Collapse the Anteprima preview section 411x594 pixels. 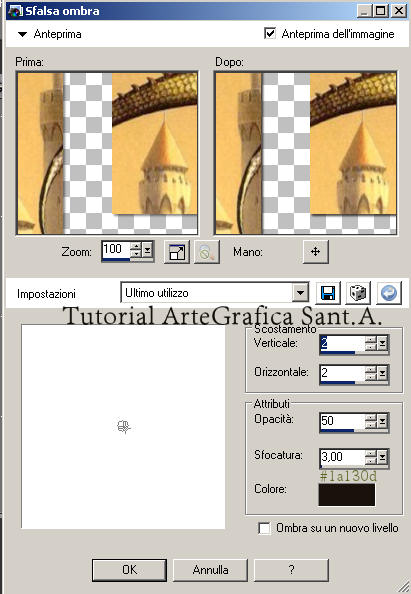click(22, 34)
